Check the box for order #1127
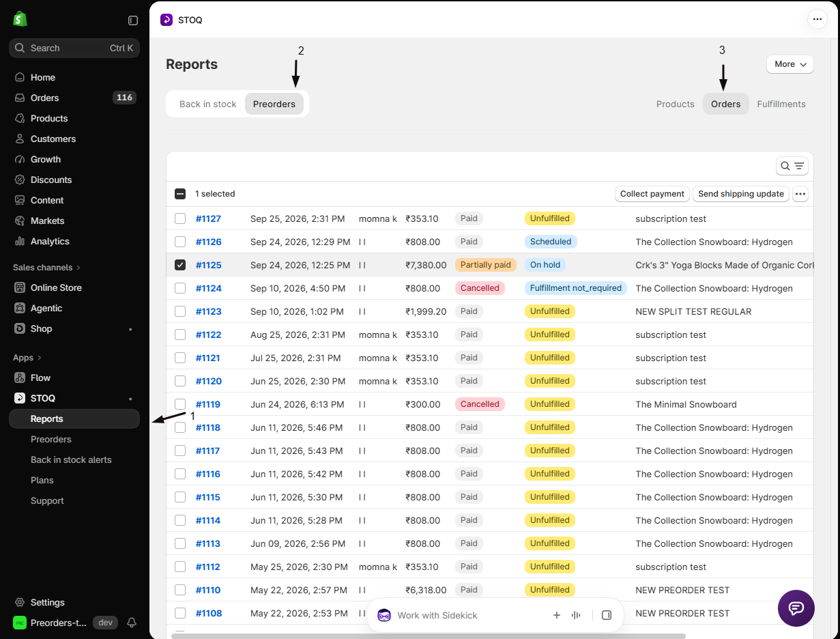The width and height of the screenshot is (840, 639). coord(180,218)
